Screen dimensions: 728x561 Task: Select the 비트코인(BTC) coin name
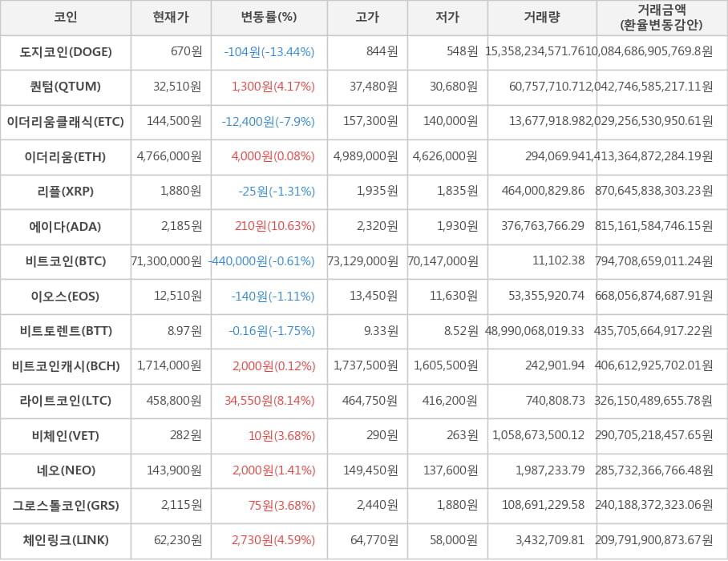[x=66, y=261]
